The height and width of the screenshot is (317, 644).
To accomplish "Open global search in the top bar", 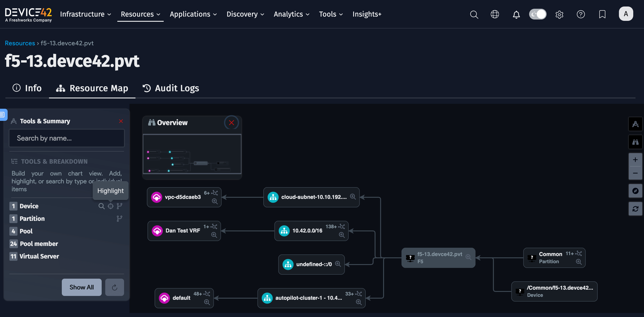I will point(474,14).
